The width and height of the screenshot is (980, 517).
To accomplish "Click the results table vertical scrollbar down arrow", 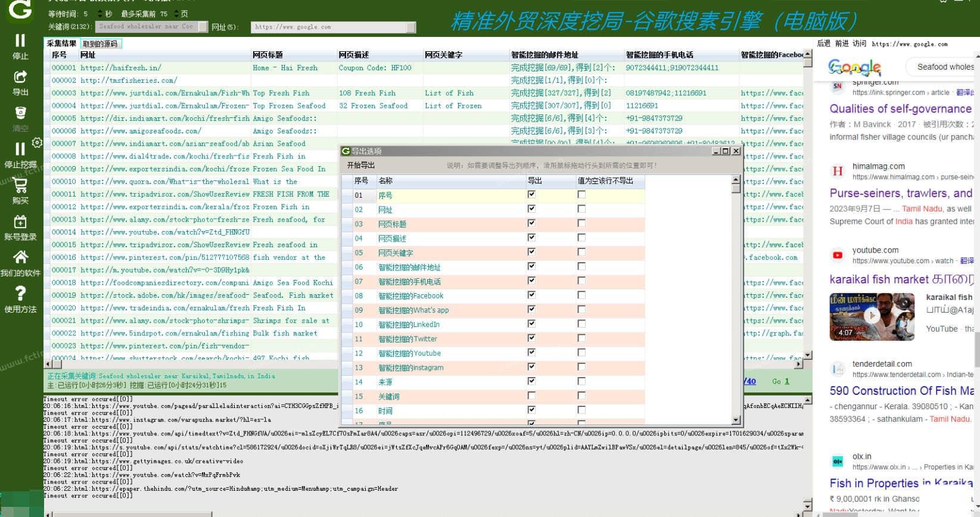I will coord(808,355).
